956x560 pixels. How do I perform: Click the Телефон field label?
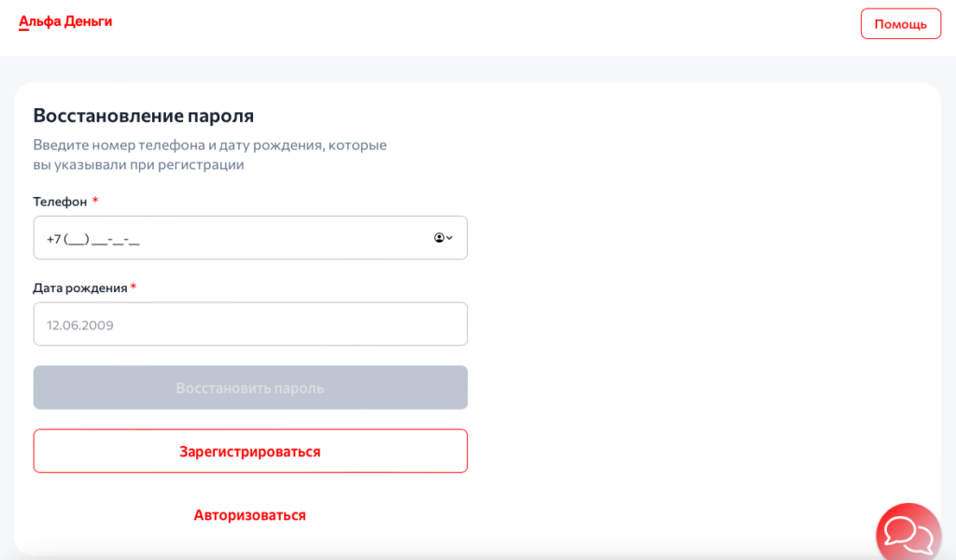point(59,201)
